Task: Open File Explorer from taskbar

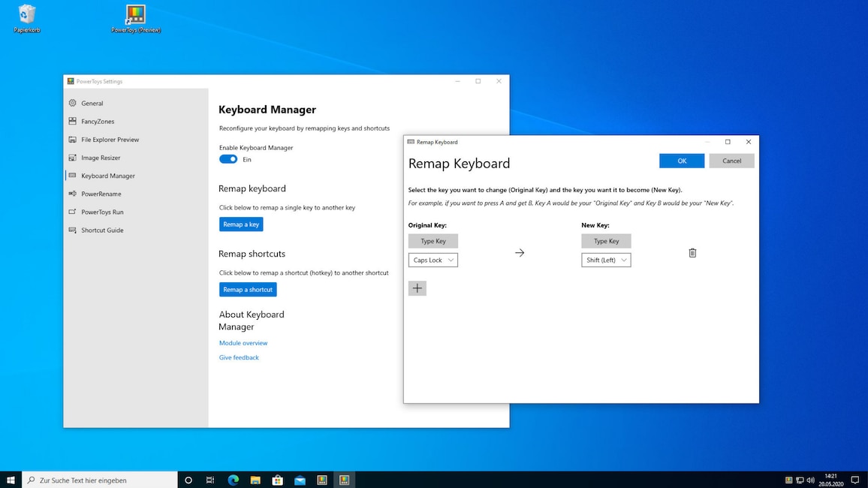Action: click(x=255, y=480)
